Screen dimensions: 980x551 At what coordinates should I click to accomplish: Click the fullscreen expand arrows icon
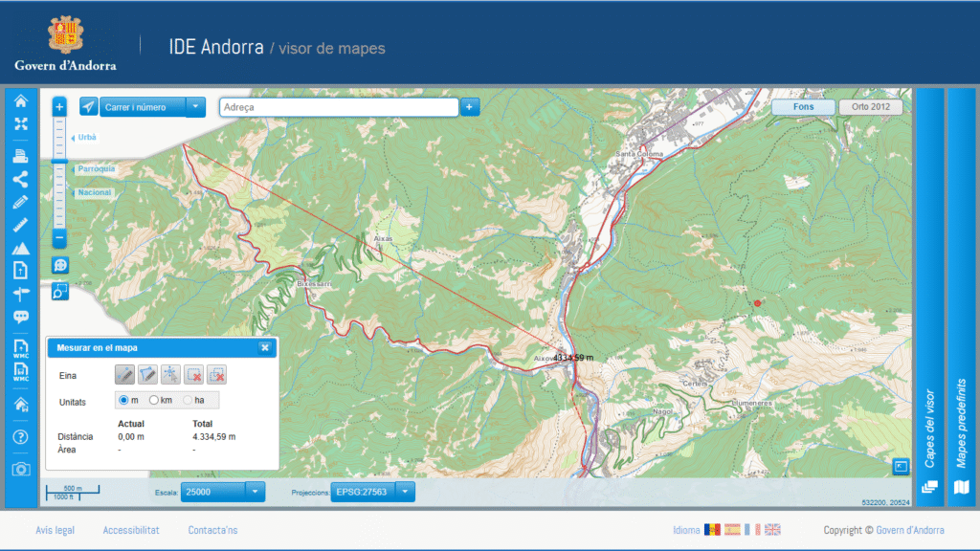pos(20,123)
